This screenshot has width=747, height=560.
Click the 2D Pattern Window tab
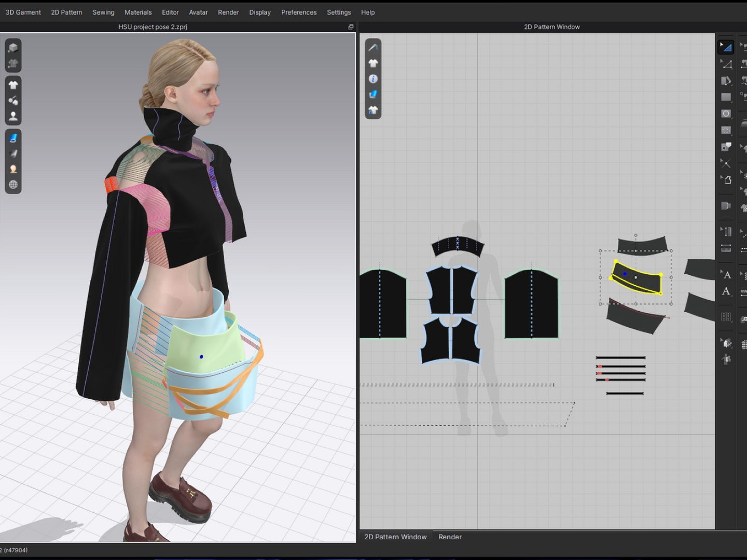pyautogui.click(x=395, y=537)
